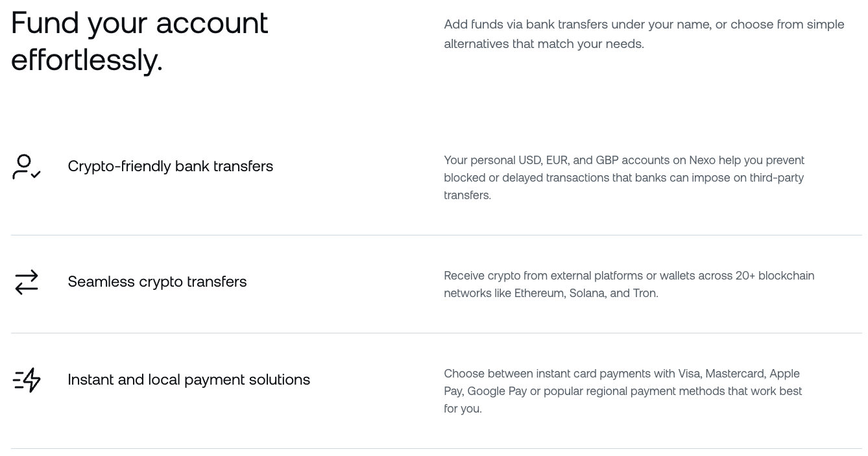Click the word "Tron" in the crypto description
Screen dimensions: 868x456
(645, 293)
